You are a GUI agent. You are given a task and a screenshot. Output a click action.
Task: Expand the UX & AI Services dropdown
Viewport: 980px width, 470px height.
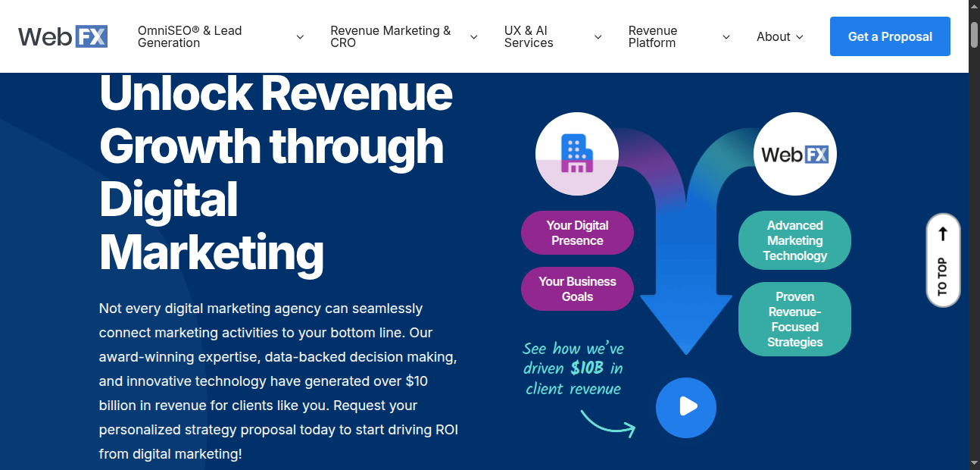pos(528,36)
